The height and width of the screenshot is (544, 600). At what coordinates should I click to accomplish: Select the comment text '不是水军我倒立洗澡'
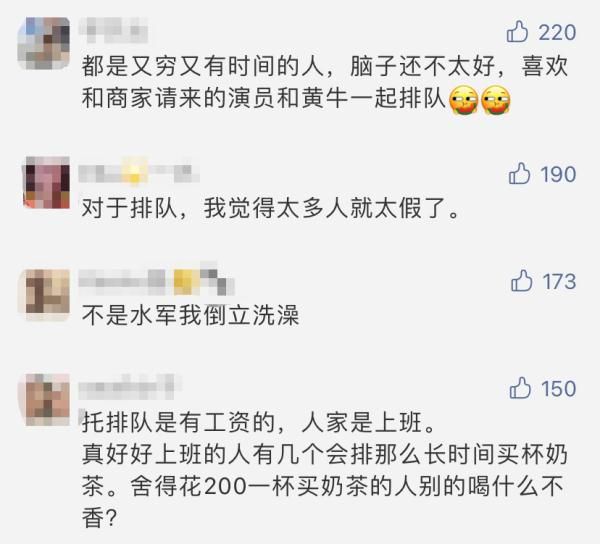[x=190, y=315]
